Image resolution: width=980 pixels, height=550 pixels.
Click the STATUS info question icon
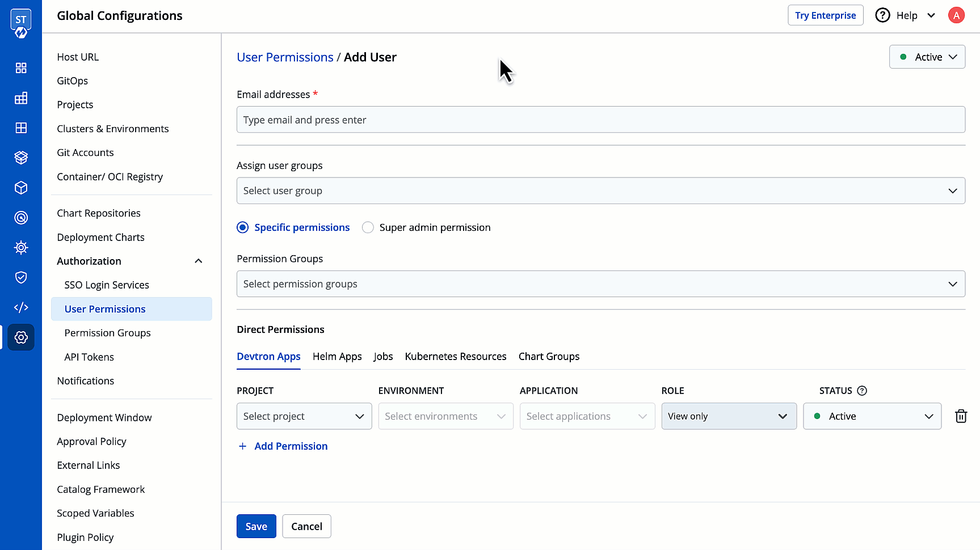tap(862, 391)
